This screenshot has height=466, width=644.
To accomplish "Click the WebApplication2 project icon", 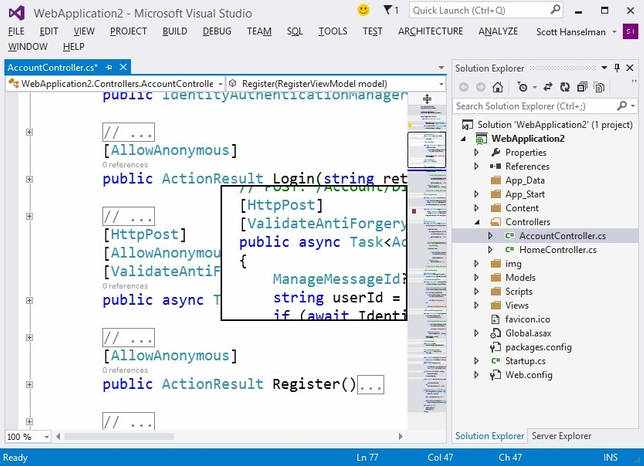I will coord(481,138).
